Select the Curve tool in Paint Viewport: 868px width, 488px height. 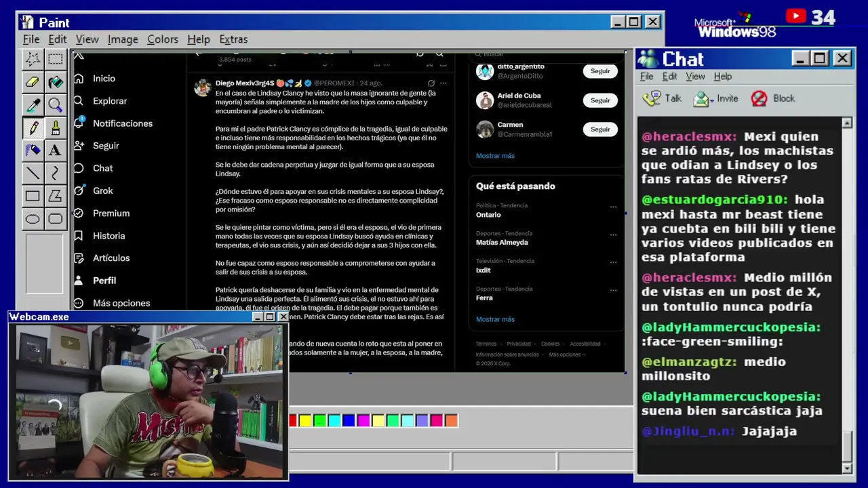55,173
